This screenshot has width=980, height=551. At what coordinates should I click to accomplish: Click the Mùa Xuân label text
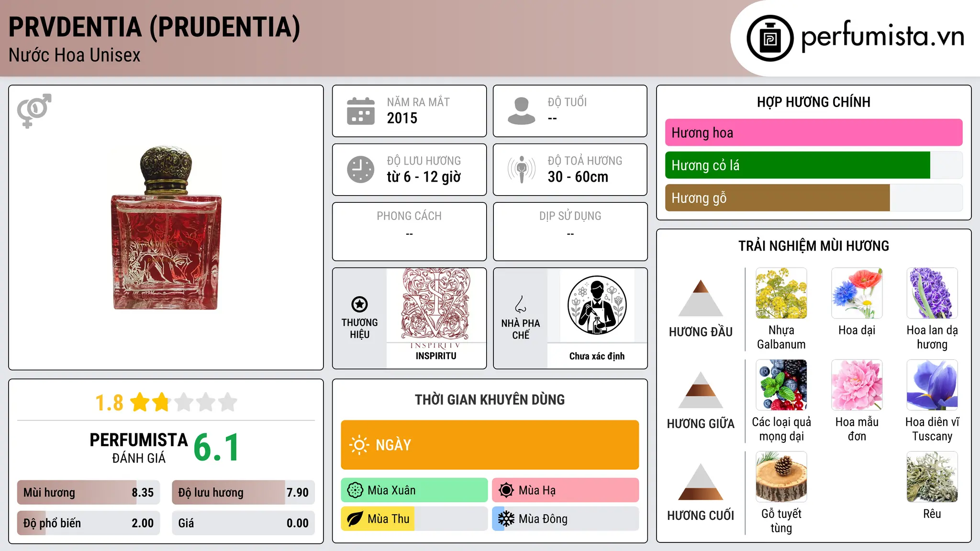tap(391, 490)
